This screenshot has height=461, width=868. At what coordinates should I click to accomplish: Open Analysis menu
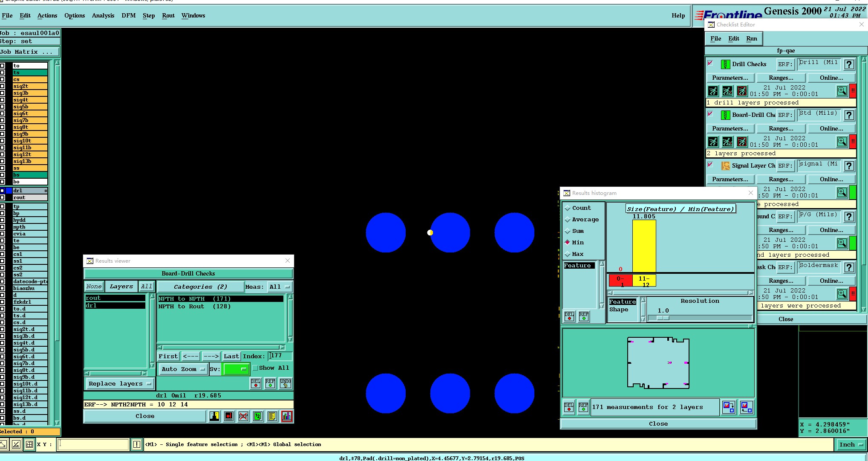click(103, 16)
